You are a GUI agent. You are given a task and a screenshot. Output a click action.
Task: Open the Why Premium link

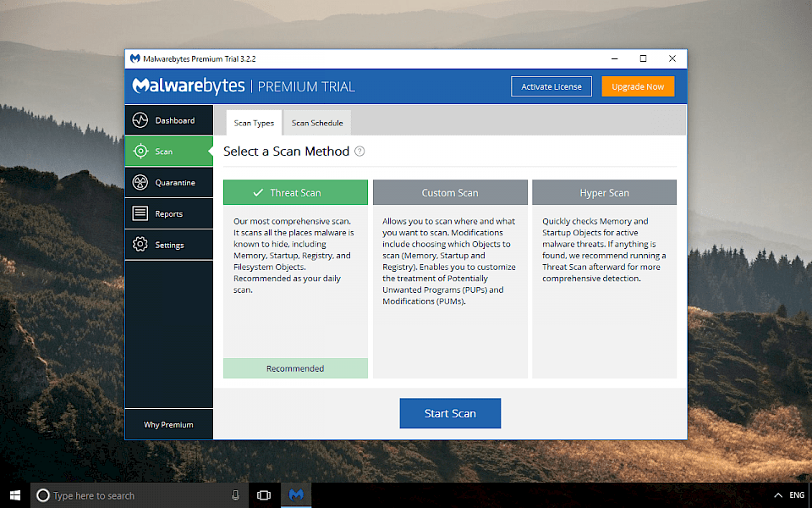[169, 424]
